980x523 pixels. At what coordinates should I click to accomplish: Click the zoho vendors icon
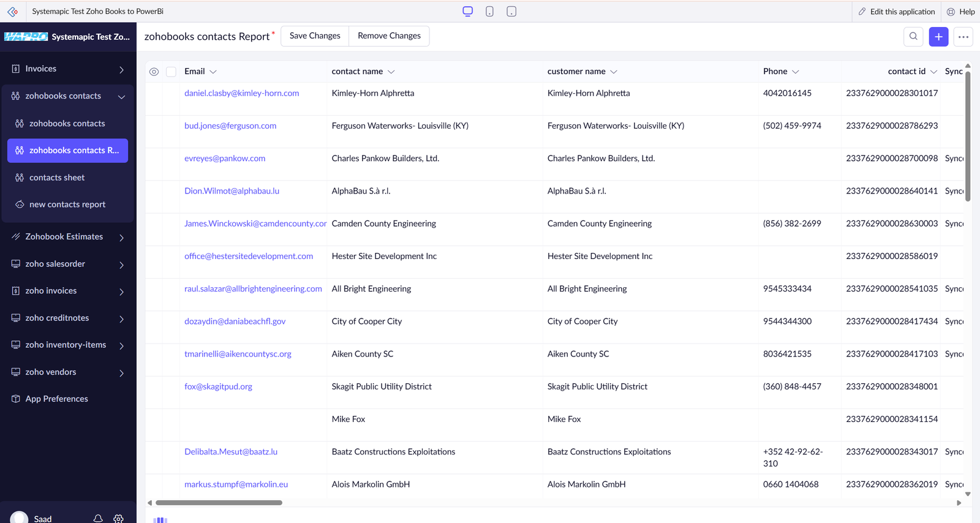16,372
